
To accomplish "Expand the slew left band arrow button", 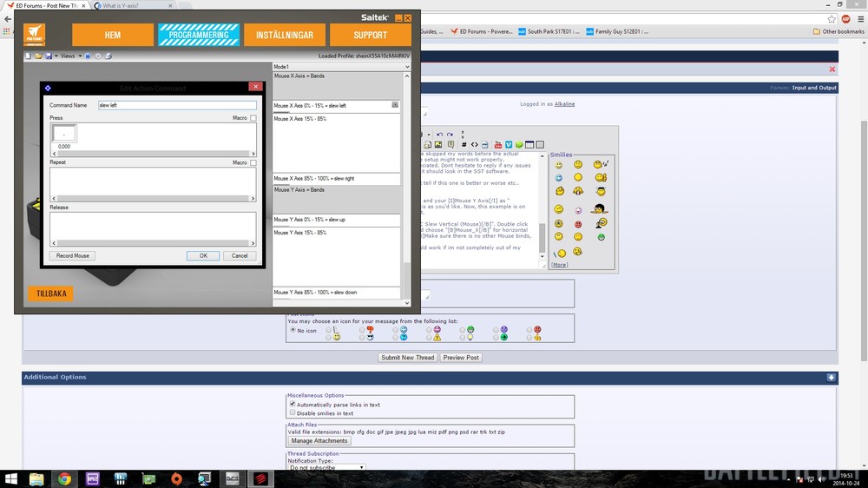I will point(395,105).
